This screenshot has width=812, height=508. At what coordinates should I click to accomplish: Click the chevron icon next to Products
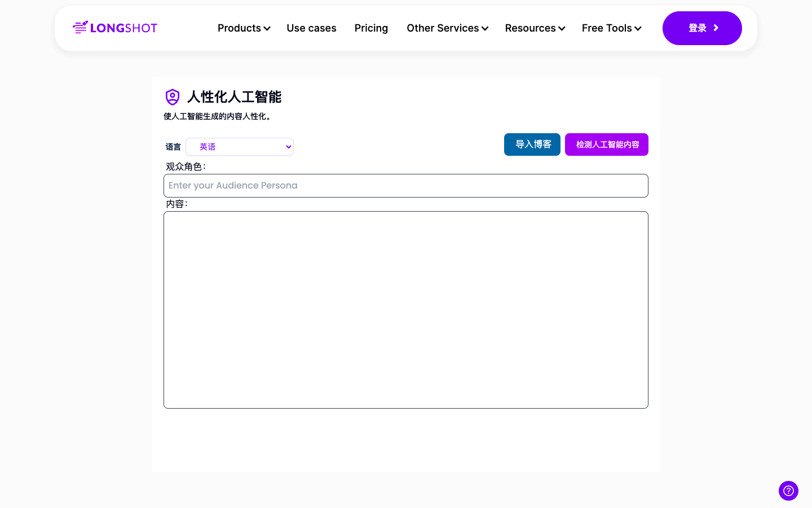[x=267, y=29]
